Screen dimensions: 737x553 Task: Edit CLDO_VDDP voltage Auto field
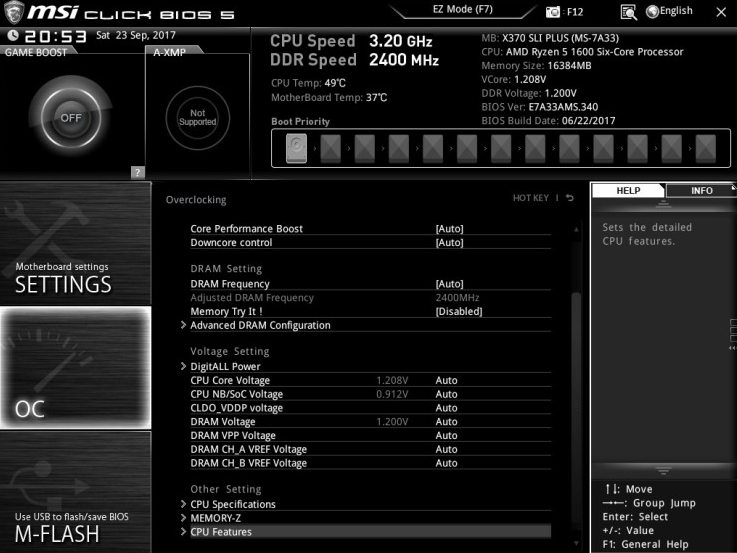[x=446, y=408]
